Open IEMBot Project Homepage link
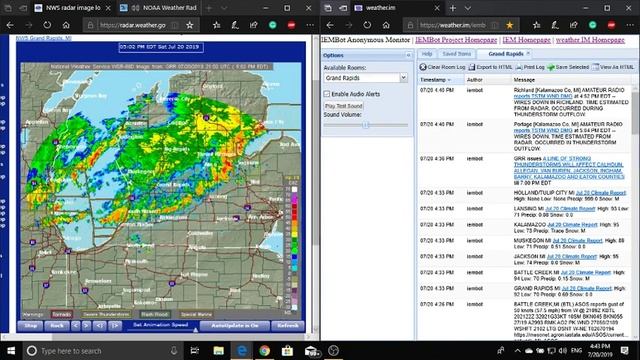Screen dimensions: 640x360 click(456, 40)
